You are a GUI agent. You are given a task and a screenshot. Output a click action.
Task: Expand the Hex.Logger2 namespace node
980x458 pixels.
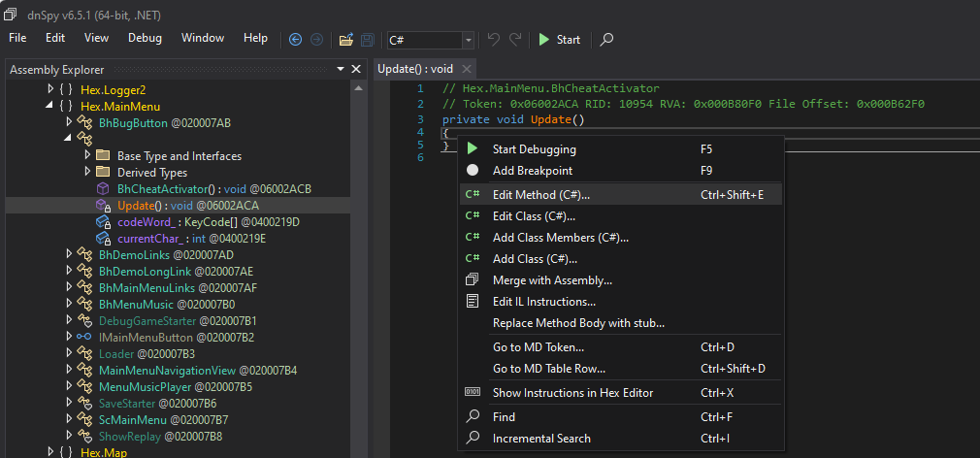click(x=51, y=89)
